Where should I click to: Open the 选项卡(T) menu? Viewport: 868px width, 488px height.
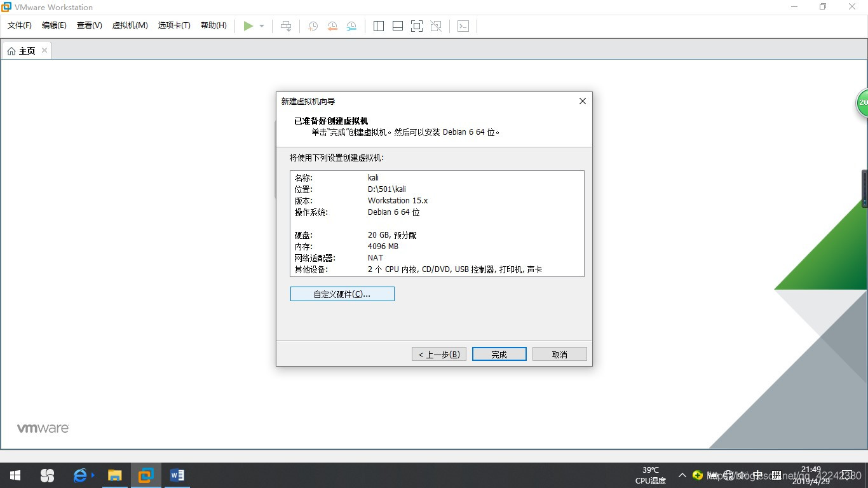[174, 25]
